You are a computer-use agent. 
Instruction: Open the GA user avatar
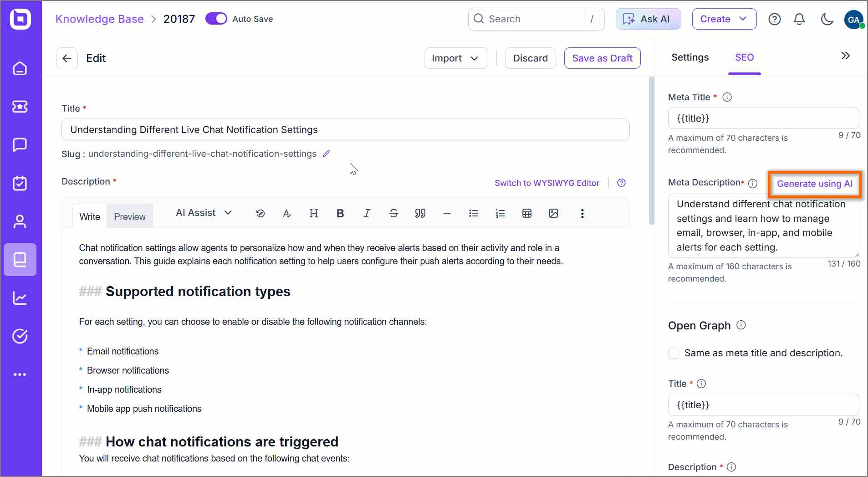point(854,20)
